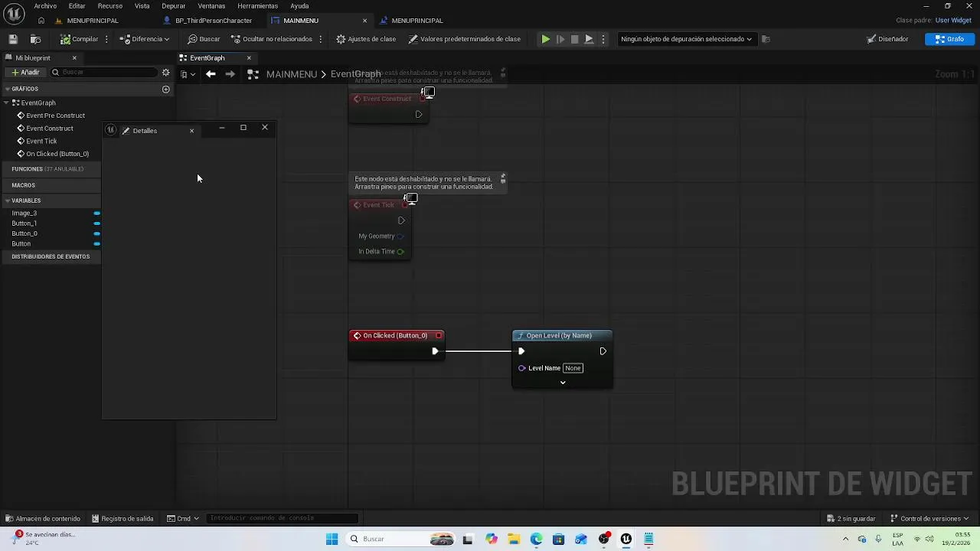Open the debug object selection dropdown
Screen dimensions: 980x551
(x=686, y=39)
